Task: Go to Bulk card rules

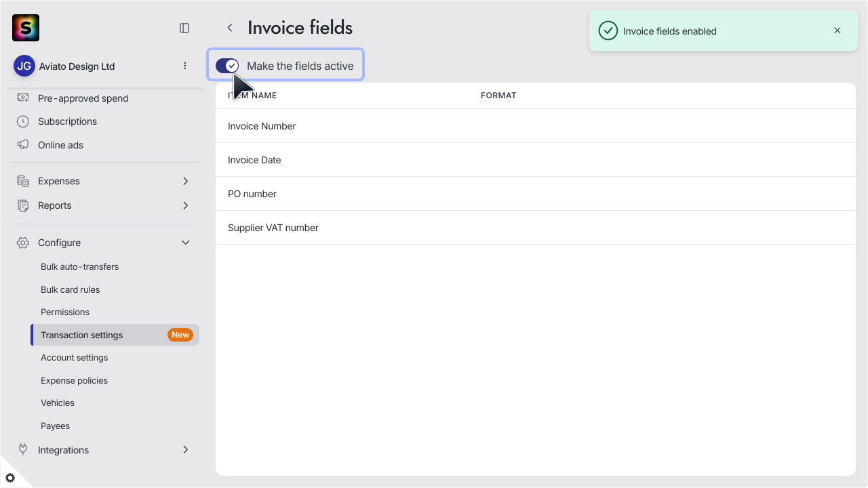Action: (70, 289)
